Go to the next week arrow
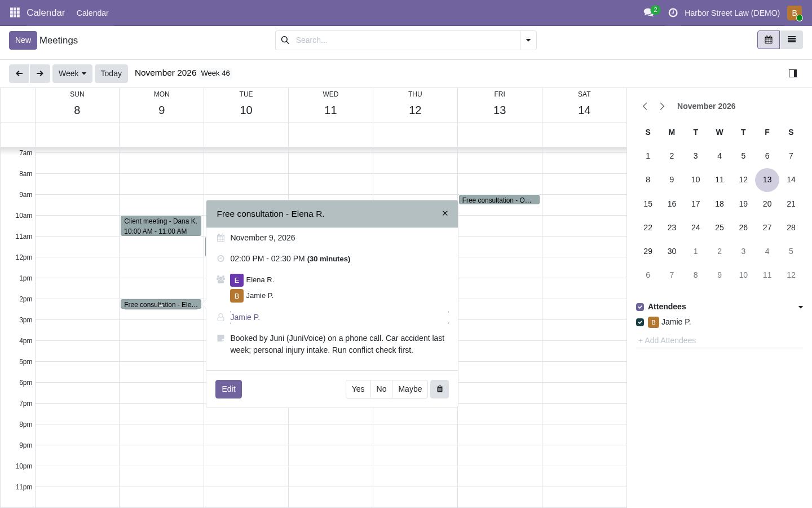 pos(39,73)
